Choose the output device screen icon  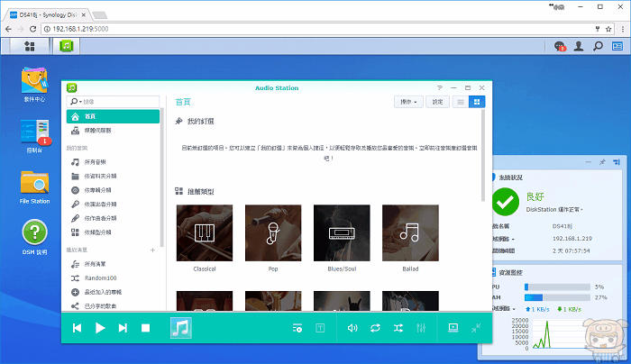(x=453, y=328)
